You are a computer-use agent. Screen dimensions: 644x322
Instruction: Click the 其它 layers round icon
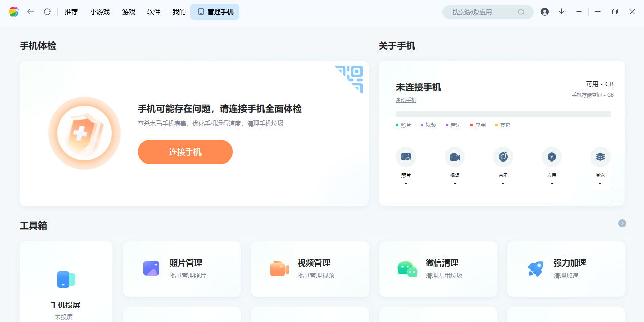(x=600, y=157)
